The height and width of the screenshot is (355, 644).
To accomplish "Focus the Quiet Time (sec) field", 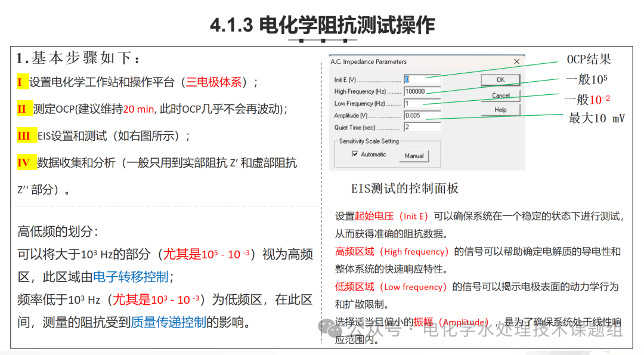I will click(x=422, y=127).
